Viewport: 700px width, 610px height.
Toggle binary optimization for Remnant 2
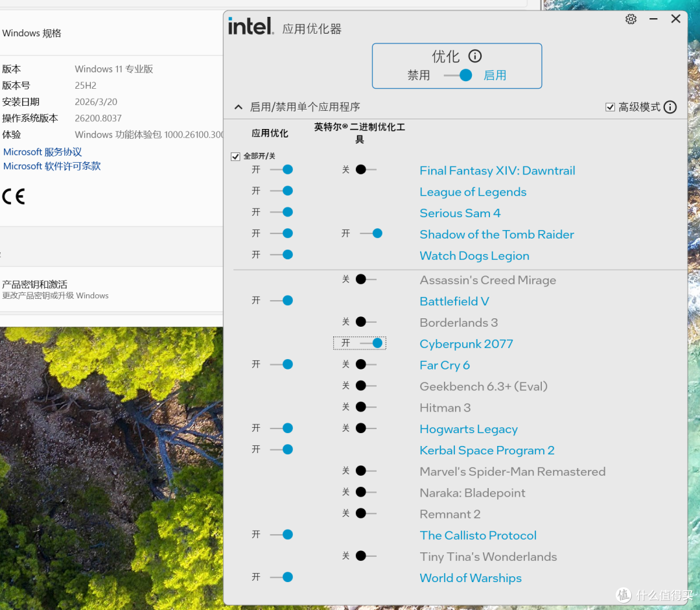tap(366, 513)
